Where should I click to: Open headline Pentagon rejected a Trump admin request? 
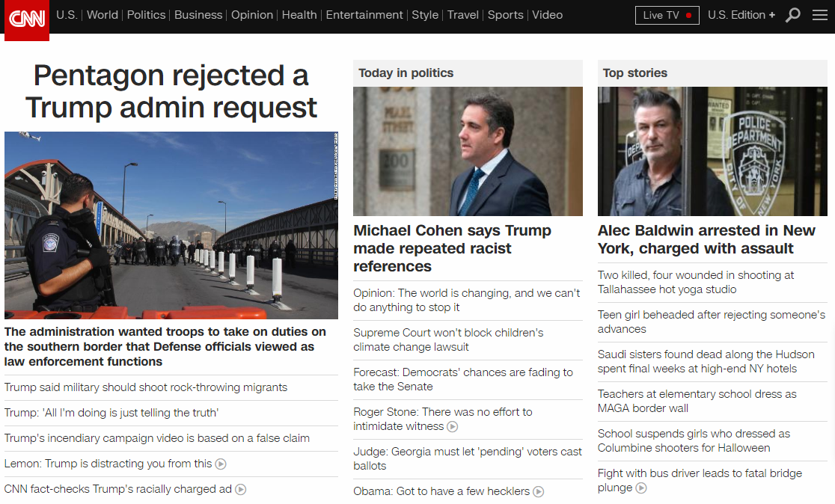(171, 91)
